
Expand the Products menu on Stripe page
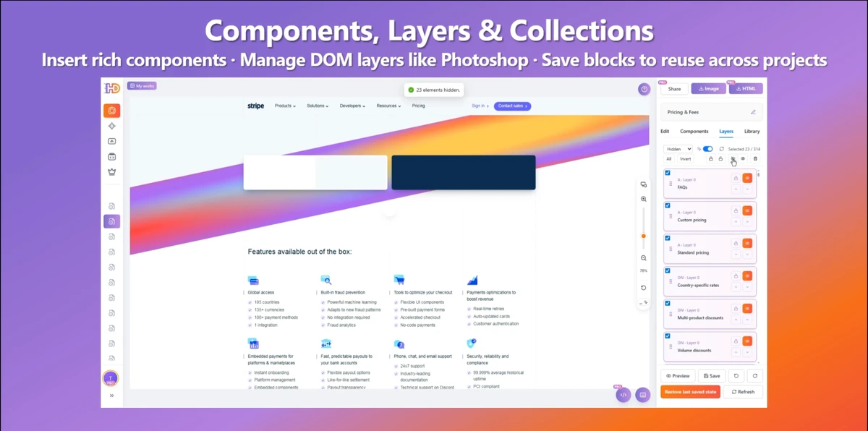285,106
